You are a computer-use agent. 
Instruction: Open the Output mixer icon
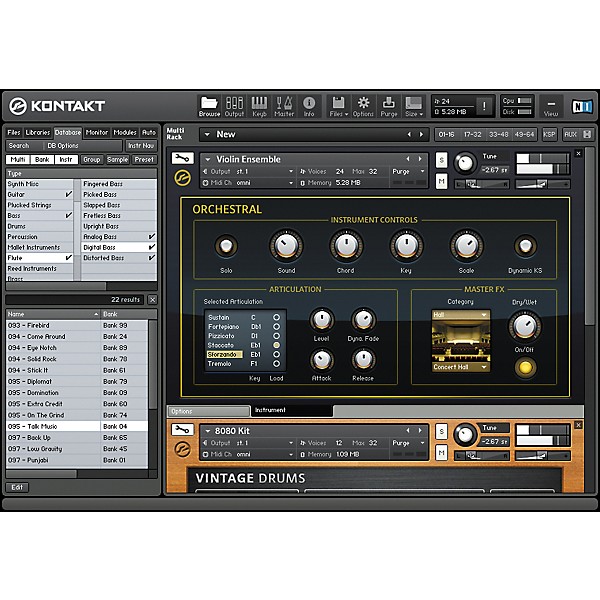click(234, 106)
